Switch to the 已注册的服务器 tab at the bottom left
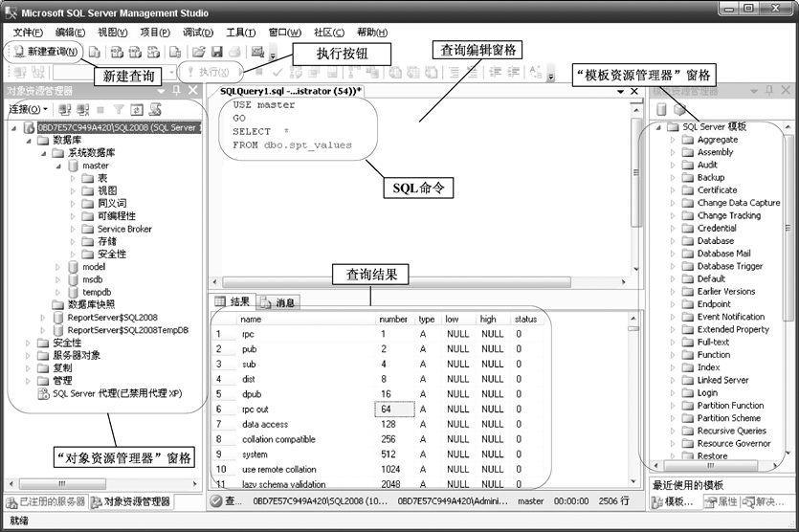The height and width of the screenshot is (532, 799). (46, 502)
